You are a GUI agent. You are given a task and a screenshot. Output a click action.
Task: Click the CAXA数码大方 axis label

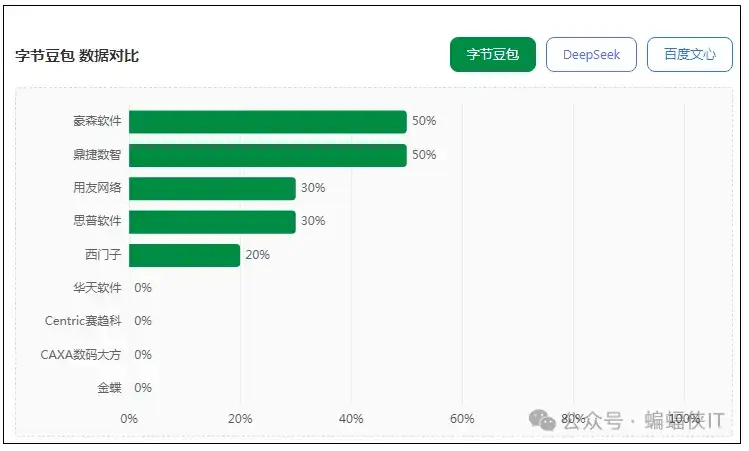(81, 355)
